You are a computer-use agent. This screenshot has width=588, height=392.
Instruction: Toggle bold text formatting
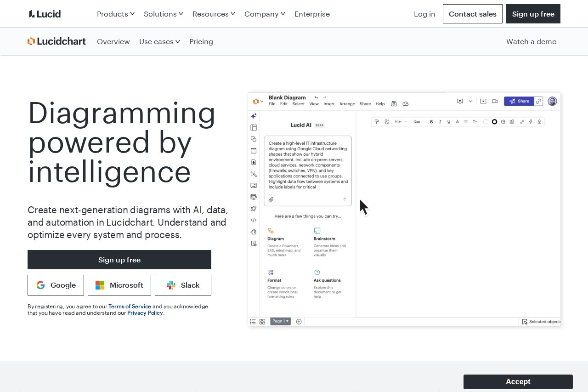click(431, 121)
